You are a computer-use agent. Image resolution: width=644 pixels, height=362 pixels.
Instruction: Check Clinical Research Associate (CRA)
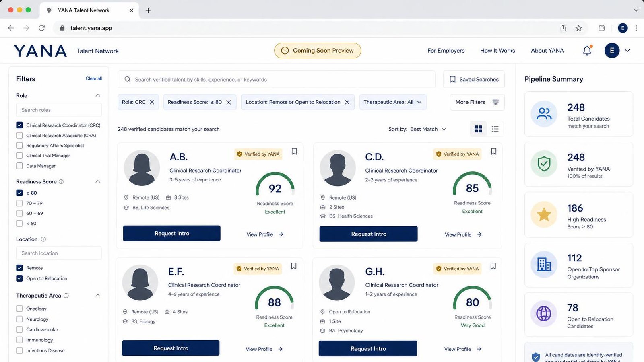[x=19, y=136]
